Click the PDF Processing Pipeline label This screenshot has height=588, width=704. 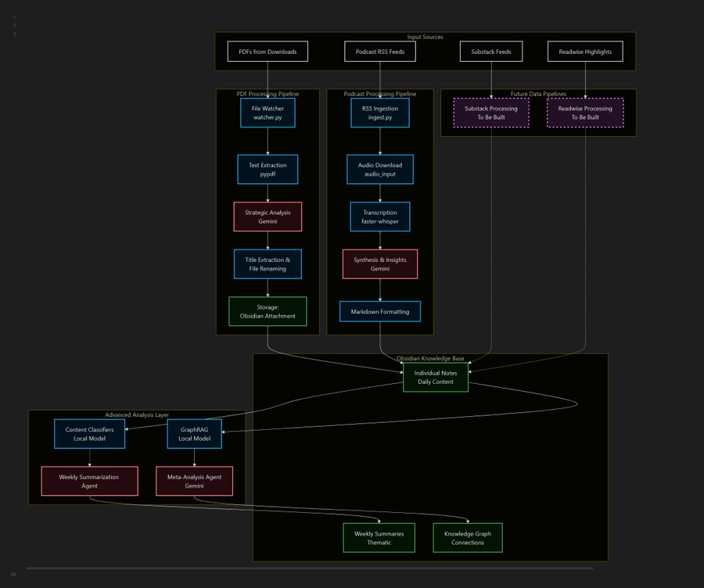[x=268, y=94]
